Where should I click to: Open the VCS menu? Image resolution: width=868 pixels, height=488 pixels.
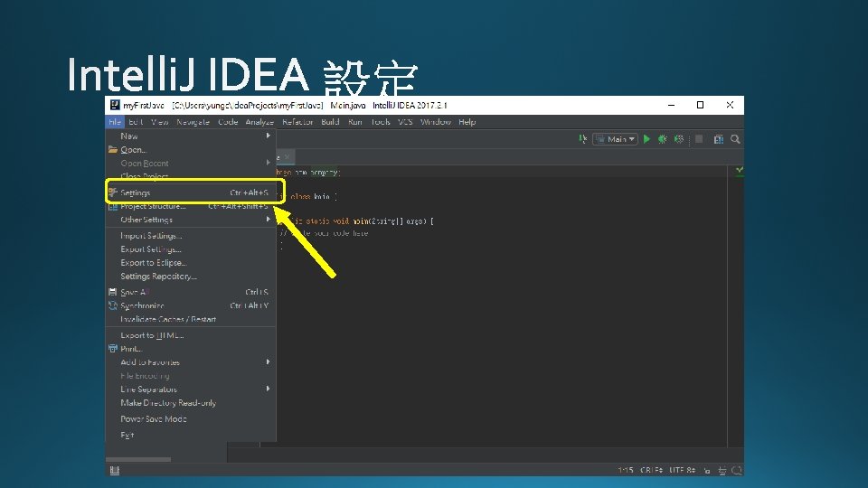(x=405, y=122)
